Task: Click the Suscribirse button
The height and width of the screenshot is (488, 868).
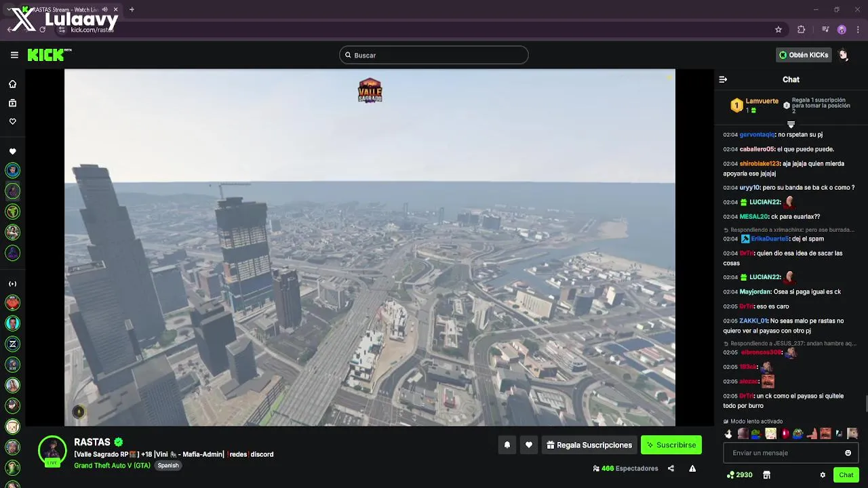Action: coord(671,445)
